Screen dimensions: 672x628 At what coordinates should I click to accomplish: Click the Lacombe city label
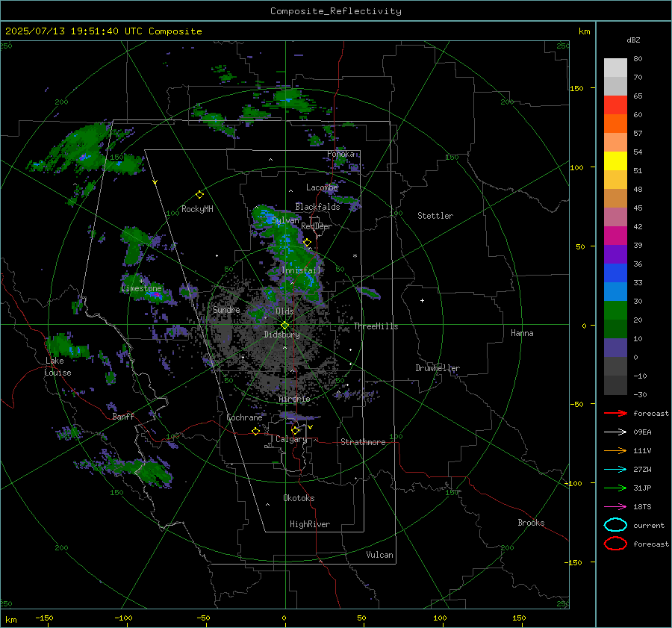point(322,187)
